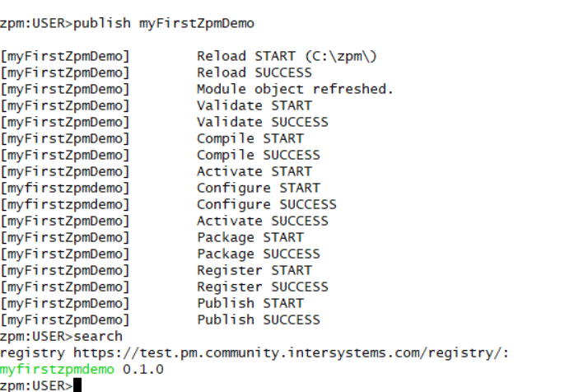Screen dimensions: 574x392
Task: Click the 'search' command at the prompt
Action: point(98,336)
